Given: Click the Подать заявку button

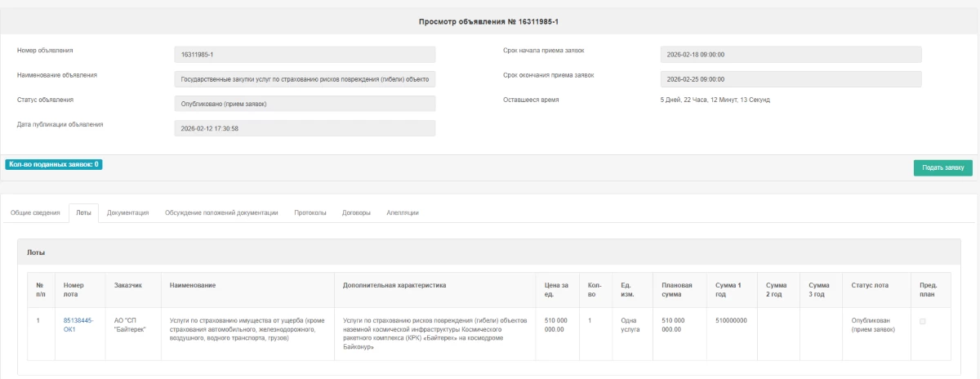Looking at the screenshot, I should point(942,167).
